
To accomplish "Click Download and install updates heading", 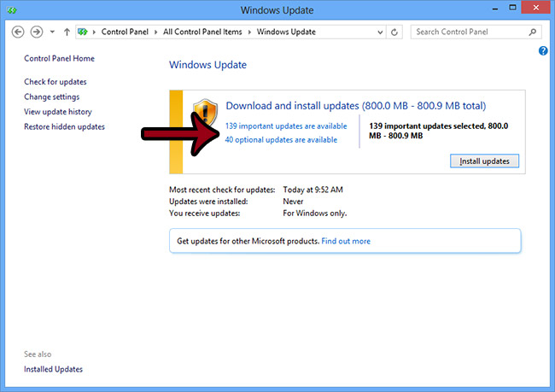I will 356,106.
